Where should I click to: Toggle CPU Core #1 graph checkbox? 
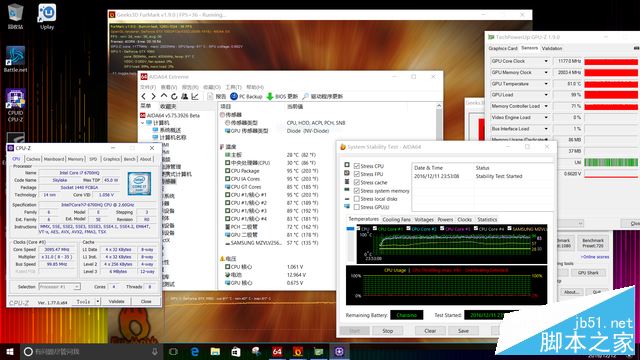[x=375, y=229]
